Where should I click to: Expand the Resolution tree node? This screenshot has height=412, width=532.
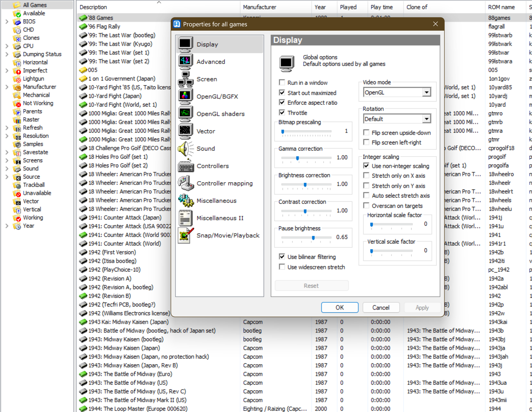point(7,136)
